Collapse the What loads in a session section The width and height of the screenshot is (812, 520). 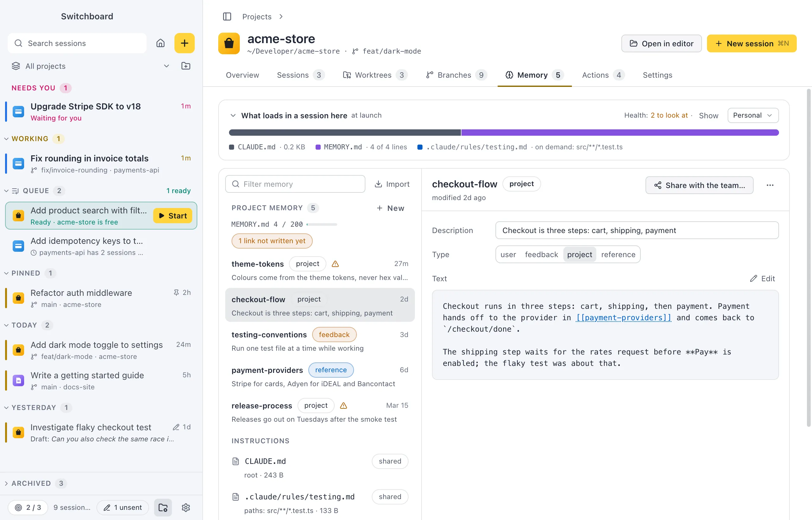[x=233, y=115]
